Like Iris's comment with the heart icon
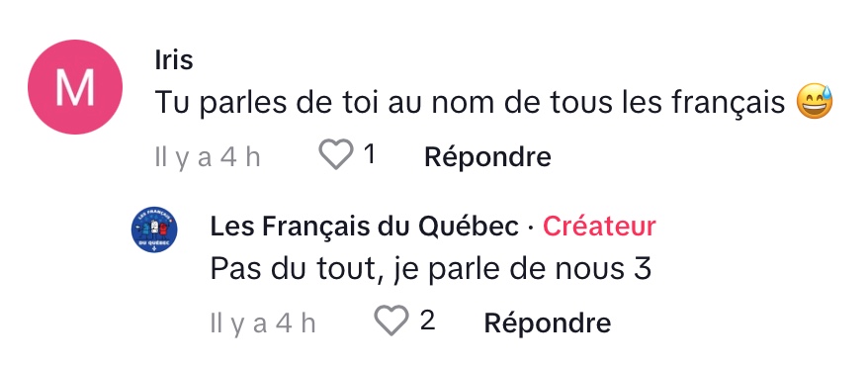Screen dimensions: 868x368 pos(336,154)
